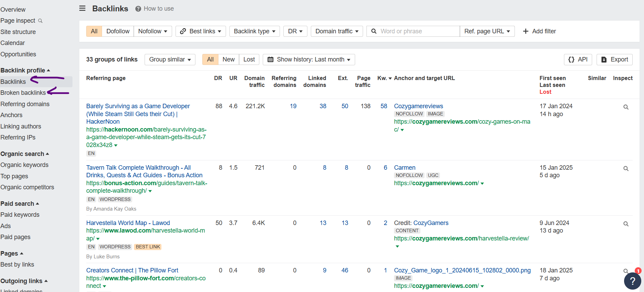Sort by the Lost label in date header
The width and height of the screenshot is (644, 292).
tap(545, 92)
